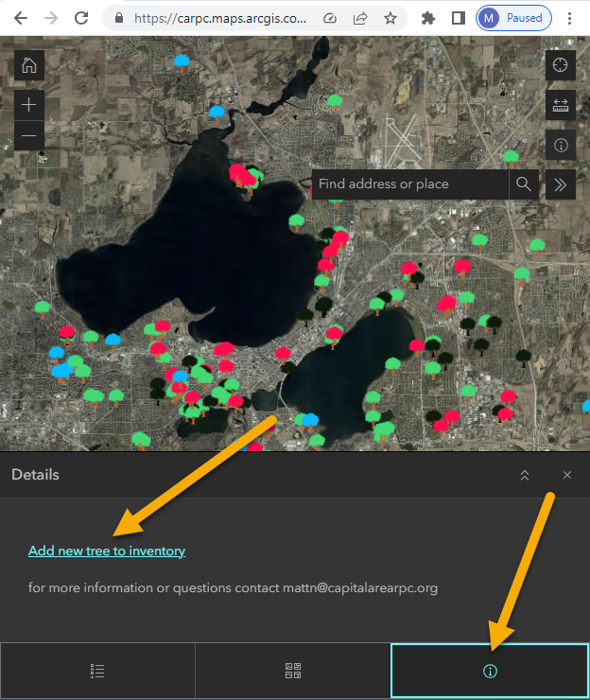Zoom out of the map

pos(29,135)
